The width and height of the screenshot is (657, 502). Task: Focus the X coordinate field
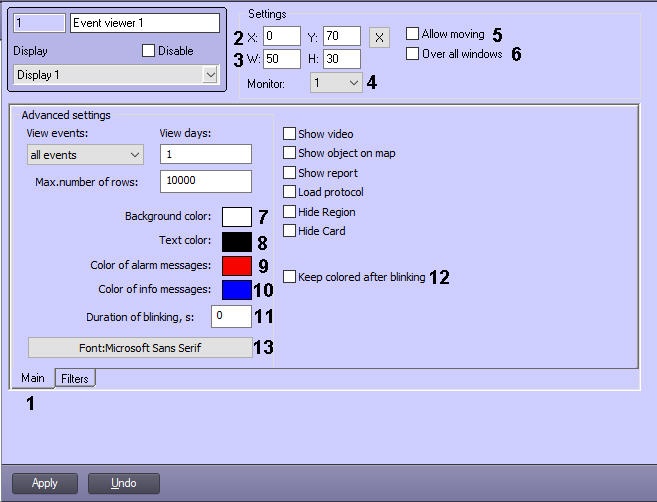(282, 36)
